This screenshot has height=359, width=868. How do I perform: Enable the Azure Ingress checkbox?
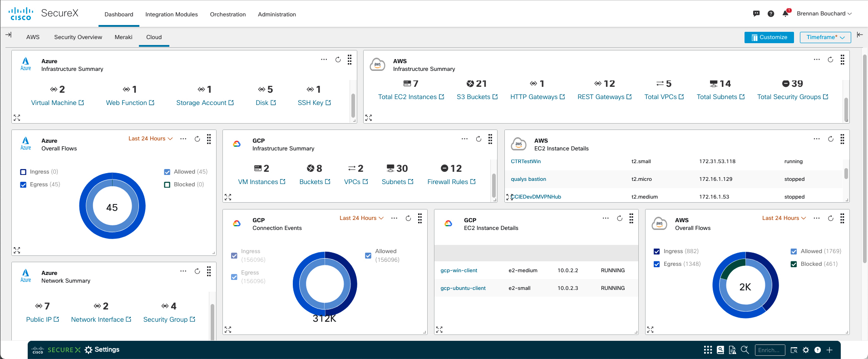click(x=23, y=172)
